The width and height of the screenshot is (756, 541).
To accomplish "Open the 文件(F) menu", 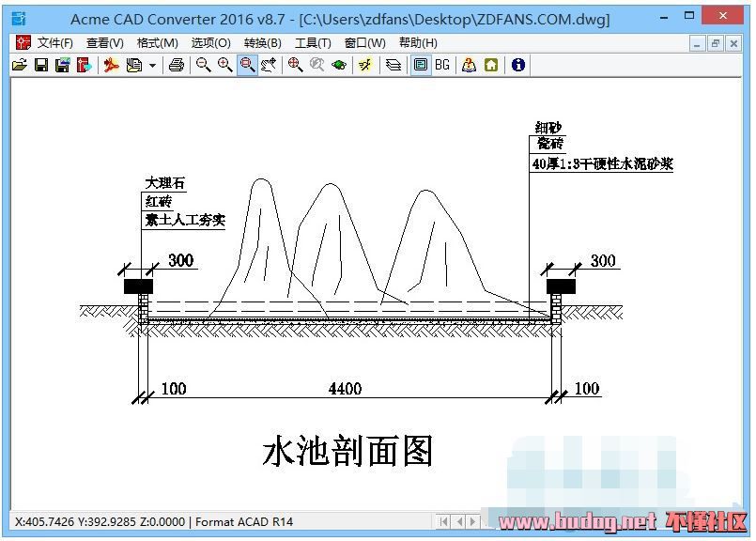I will click(x=55, y=43).
